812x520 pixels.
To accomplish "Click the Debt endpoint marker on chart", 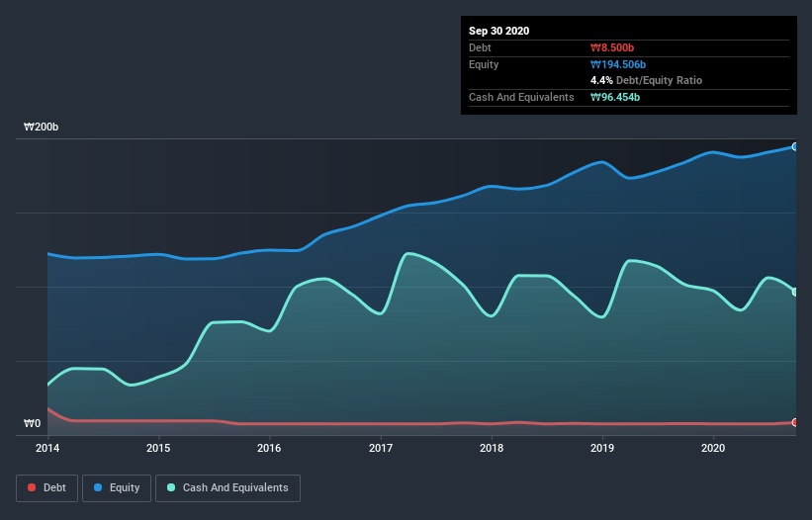I will (795, 422).
